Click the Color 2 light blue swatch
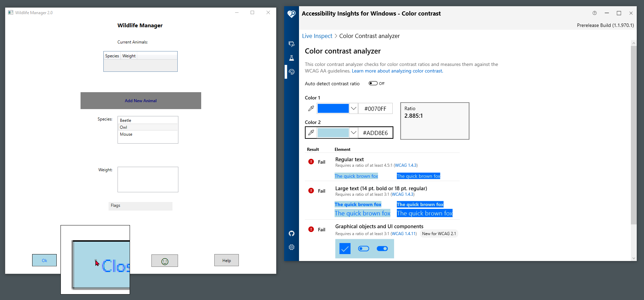Image resolution: width=644 pixels, height=300 pixels. click(333, 133)
